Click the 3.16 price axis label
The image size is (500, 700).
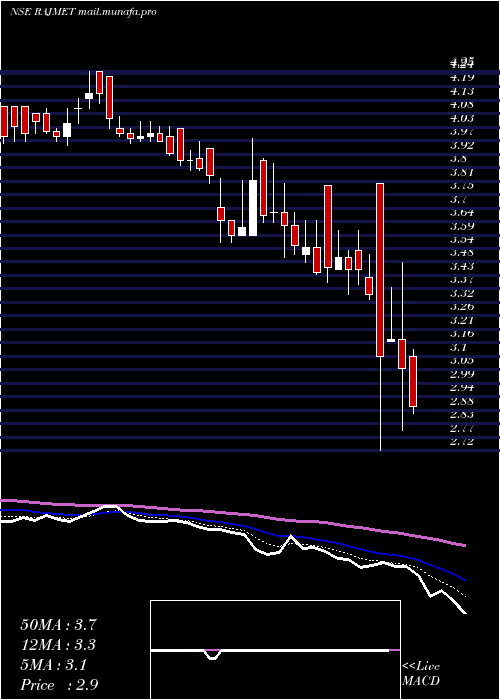pos(462,333)
